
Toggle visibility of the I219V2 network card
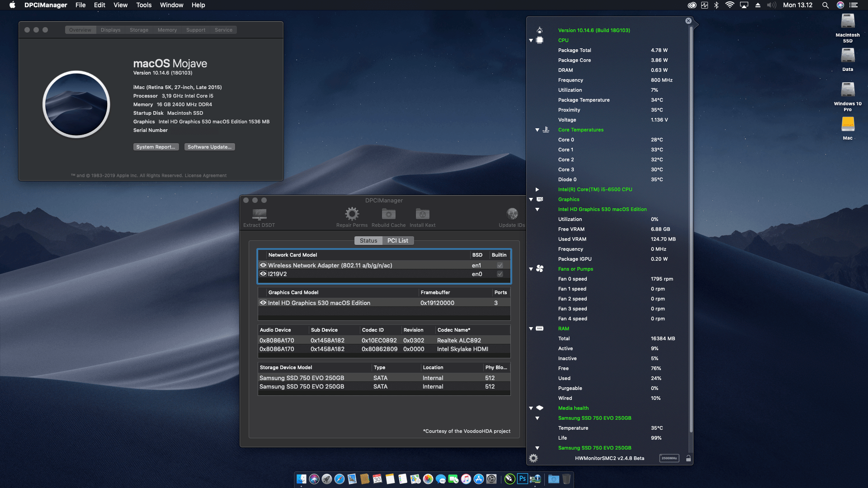pos(263,274)
